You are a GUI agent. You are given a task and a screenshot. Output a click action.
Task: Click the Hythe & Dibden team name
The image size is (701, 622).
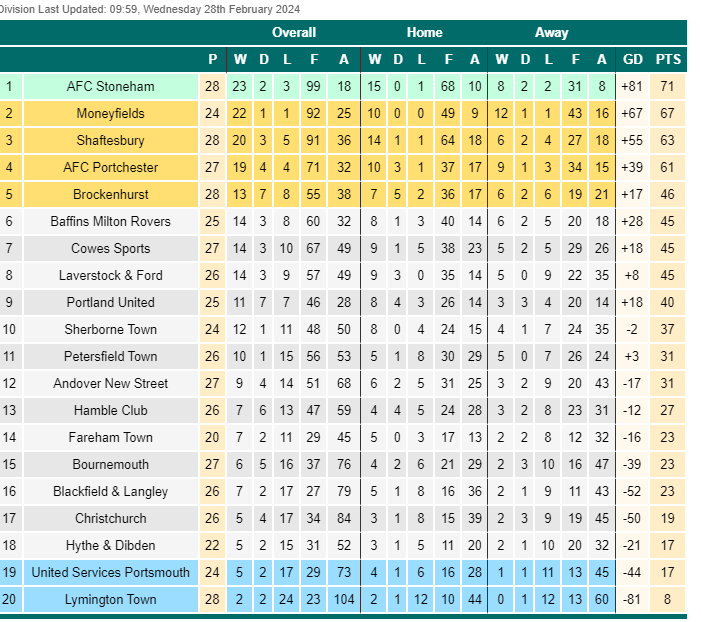click(x=110, y=546)
